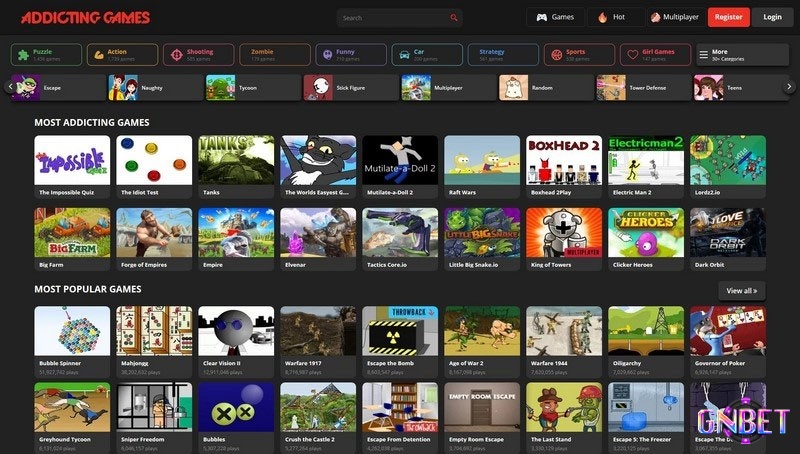This screenshot has height=454, width=800.
Task: Open the Tanks game thumbnail
Action: [236, 160]
